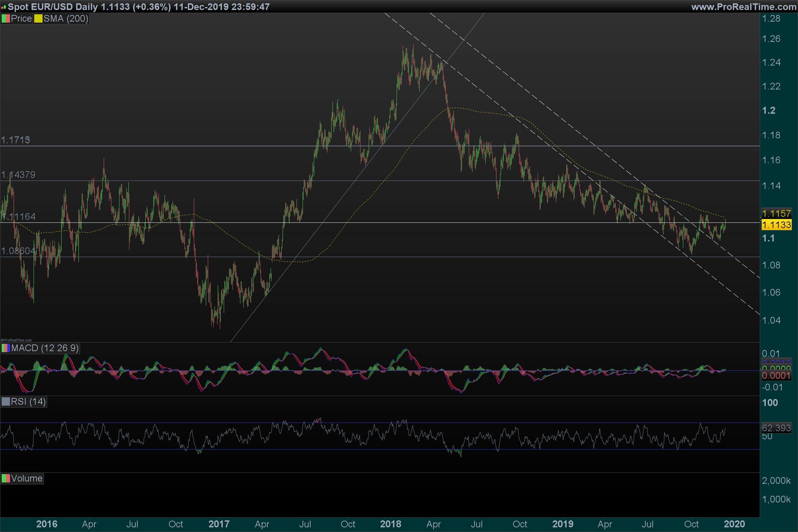Screen dimensions: 798x532
Task: Select the yellow 1.1133 current price tag
Action: [x=776, y=225]
